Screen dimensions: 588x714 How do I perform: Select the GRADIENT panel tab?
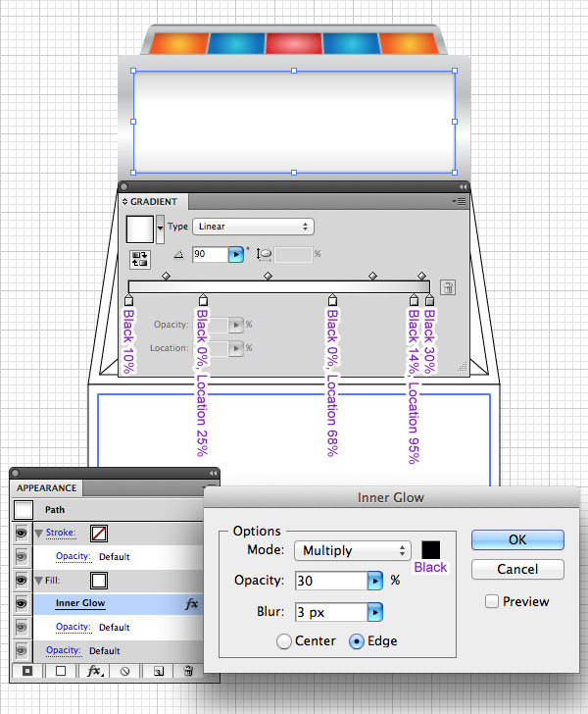coord(154,201)
